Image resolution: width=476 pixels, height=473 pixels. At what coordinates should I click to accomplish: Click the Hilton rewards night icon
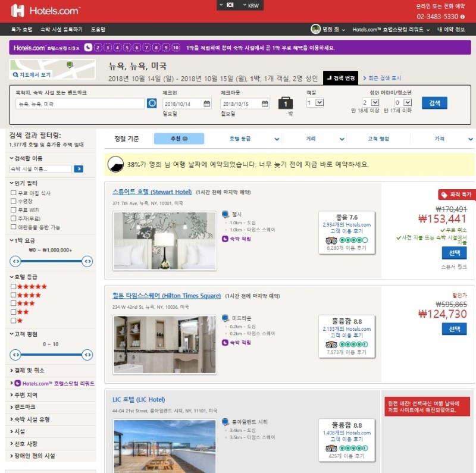click(225, 343)
